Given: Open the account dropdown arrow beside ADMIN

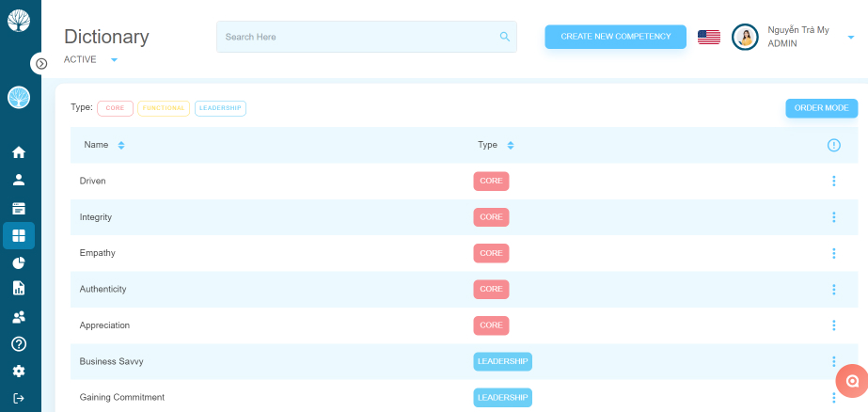Looking at the screenshot, I should point(851,38).
